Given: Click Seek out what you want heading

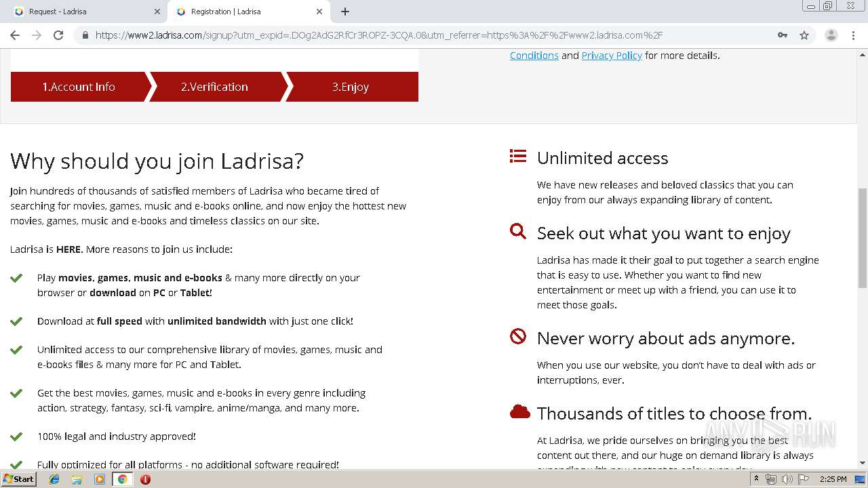Looking at the screenshot, I should (664, 234).
